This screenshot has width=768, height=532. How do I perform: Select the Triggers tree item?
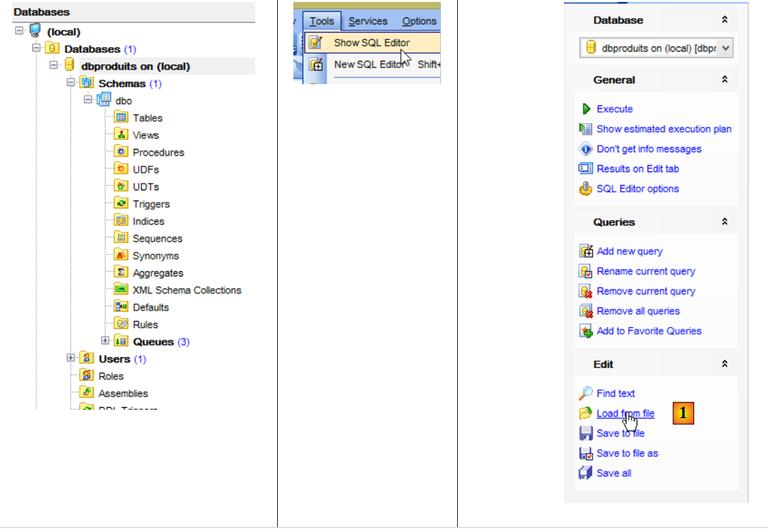[x=151, y=204]
